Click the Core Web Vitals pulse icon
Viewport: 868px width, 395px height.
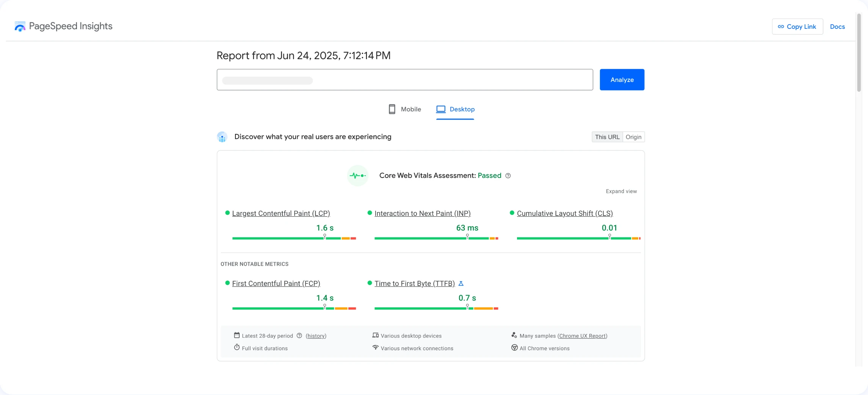pos(357,176)
